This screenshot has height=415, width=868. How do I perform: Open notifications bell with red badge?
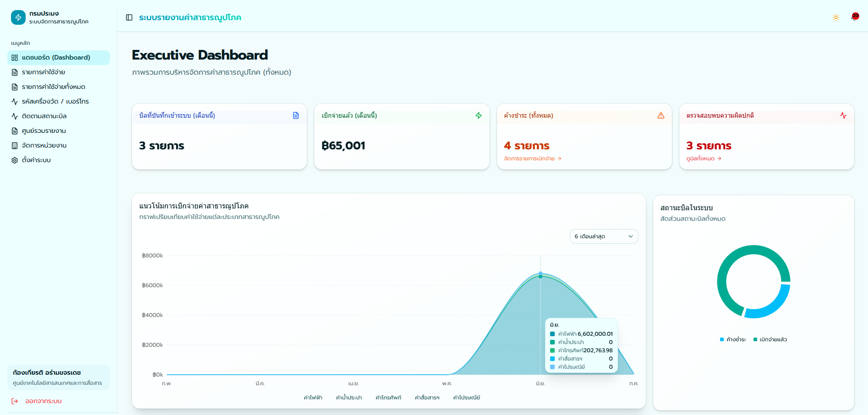(855, 17)
